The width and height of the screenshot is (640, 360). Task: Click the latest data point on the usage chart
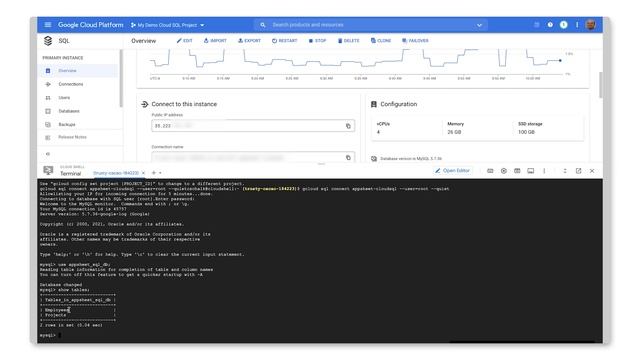560,60
